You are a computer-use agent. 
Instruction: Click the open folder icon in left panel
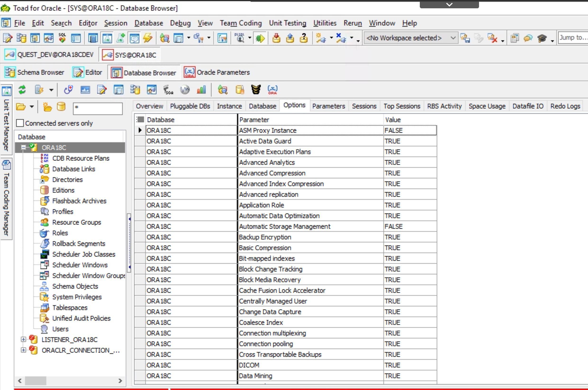point(21,107)
